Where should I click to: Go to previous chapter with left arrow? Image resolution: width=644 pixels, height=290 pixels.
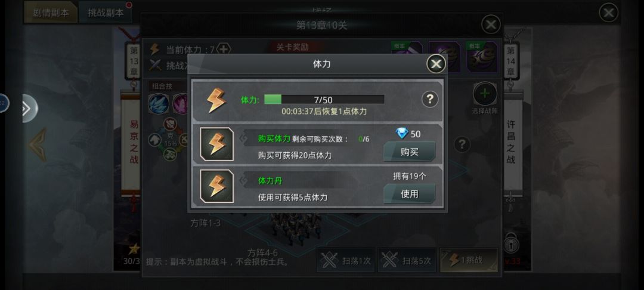(38, 144)
